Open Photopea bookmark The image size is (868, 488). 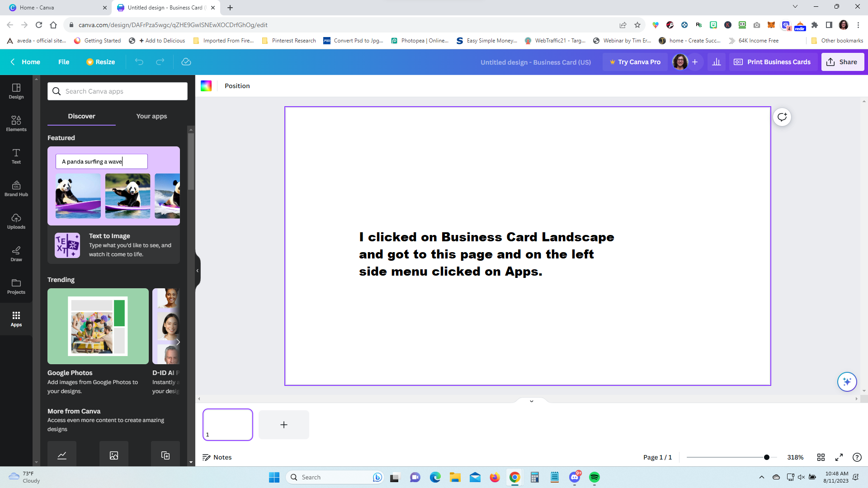click(x=420, y=41)
